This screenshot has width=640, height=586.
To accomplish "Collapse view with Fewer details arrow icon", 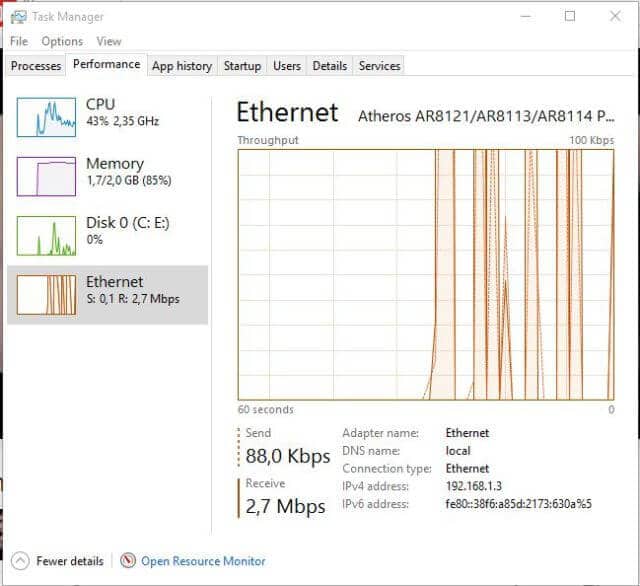I will 20,561.
